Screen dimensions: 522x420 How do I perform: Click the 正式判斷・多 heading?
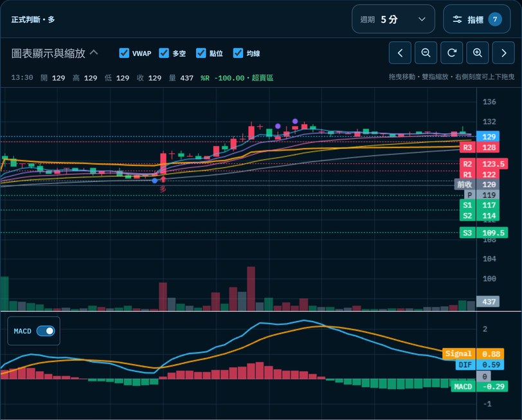pos(33,20)
